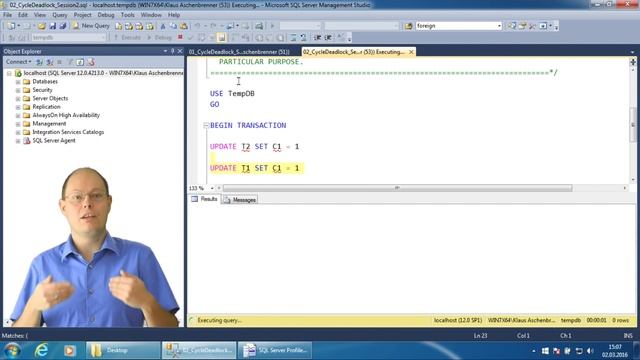This screenshot has height=360, width=640.
Task: Open Internet Explorer from taskbar
Action: pyautogui.click(x=41, y=350)
